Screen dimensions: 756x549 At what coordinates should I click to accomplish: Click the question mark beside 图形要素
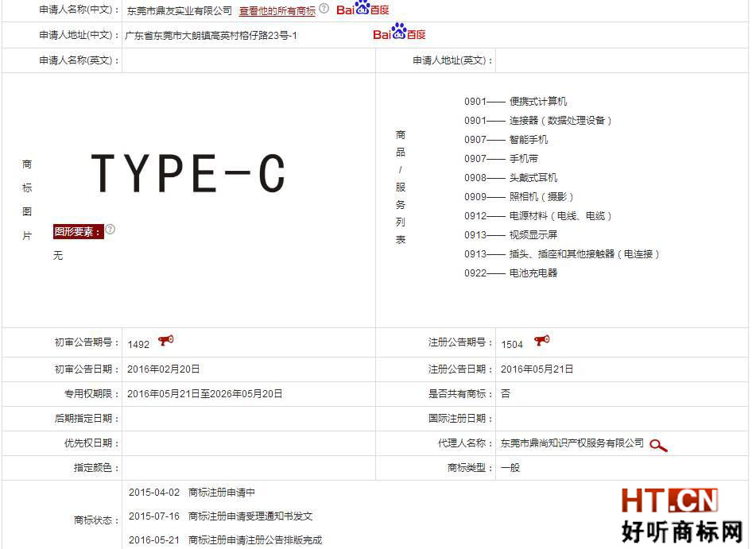point(110,228)
